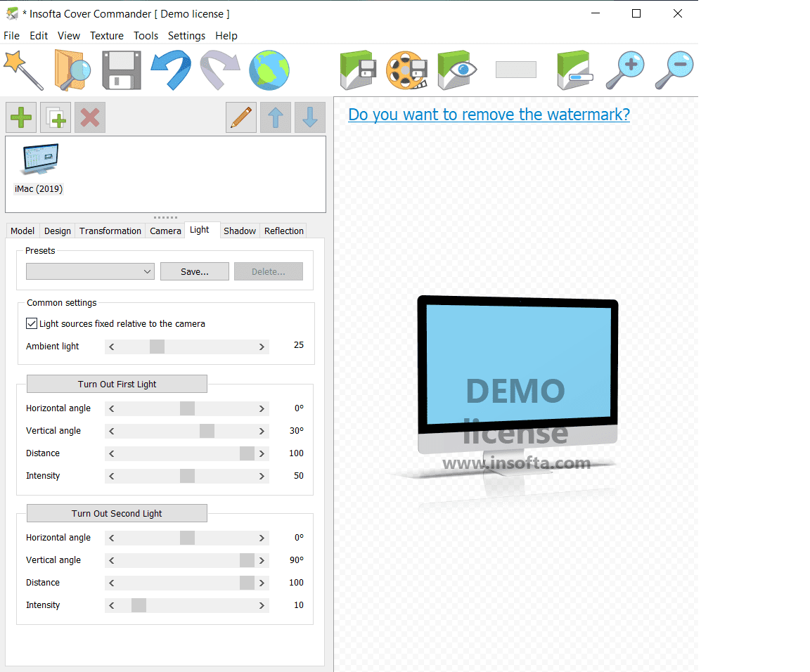
Task: Open remove the watermark link
Action: click(x=489, y=114)
